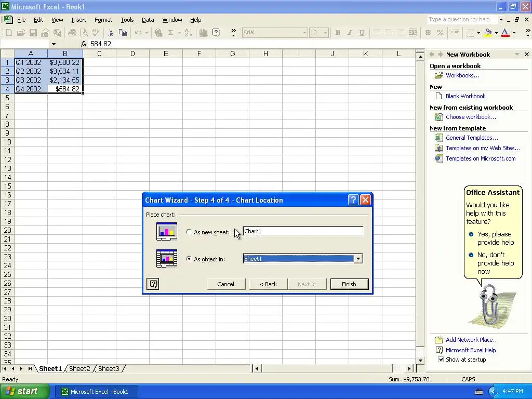
Task: Click the Undo toolbar icon
Action: tap(138, 33)
